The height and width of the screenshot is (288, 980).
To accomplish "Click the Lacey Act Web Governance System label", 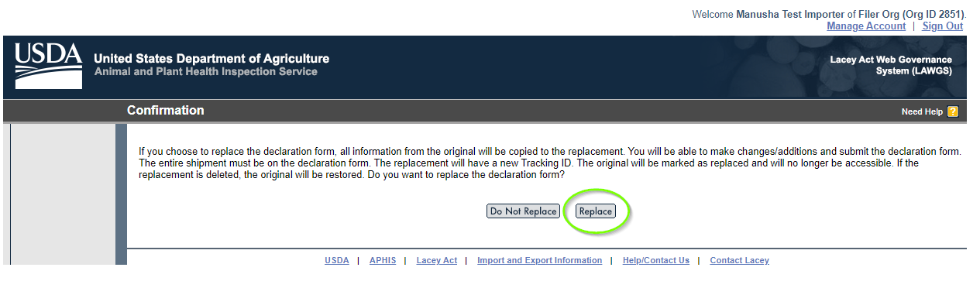I will (x=891, y=66).
